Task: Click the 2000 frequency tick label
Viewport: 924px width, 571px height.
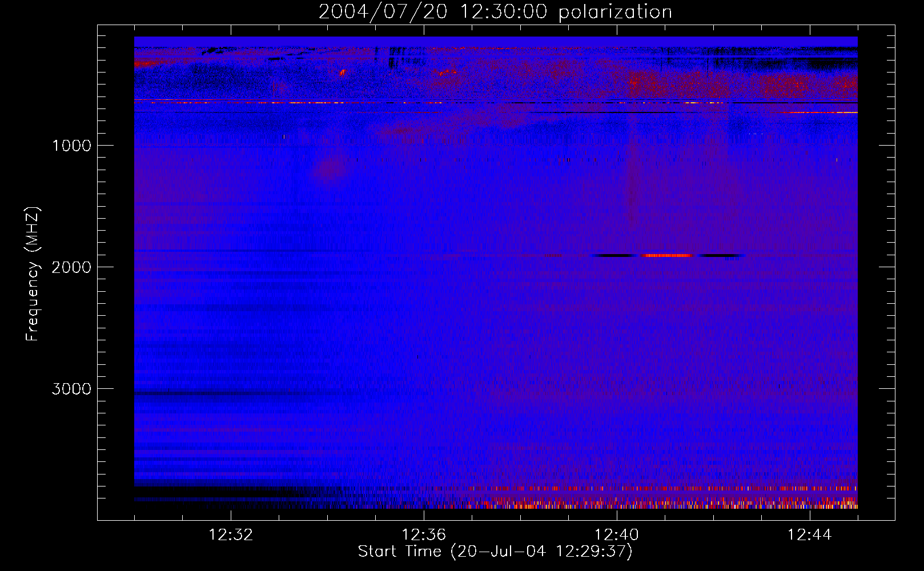Action: click(x=71, y=267)
